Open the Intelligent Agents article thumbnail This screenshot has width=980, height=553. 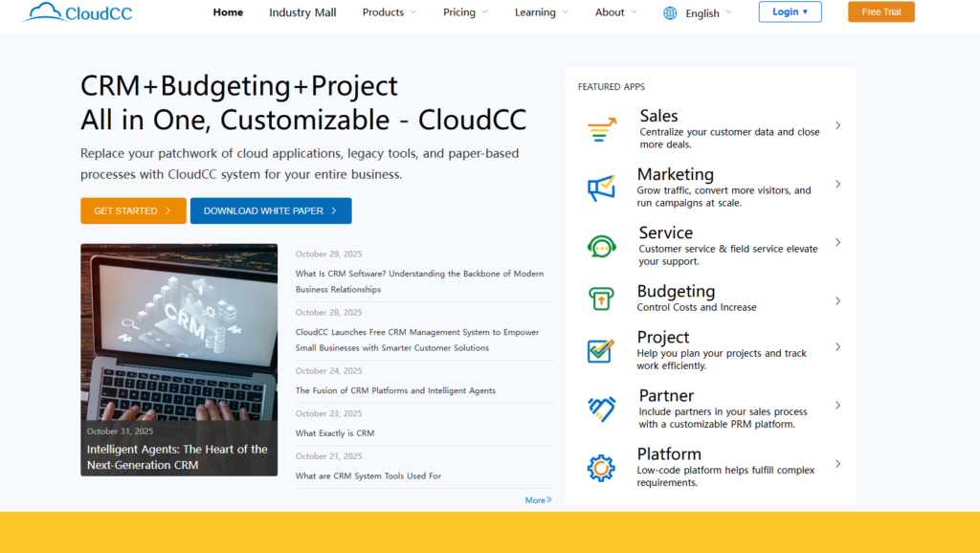[179, 359]
